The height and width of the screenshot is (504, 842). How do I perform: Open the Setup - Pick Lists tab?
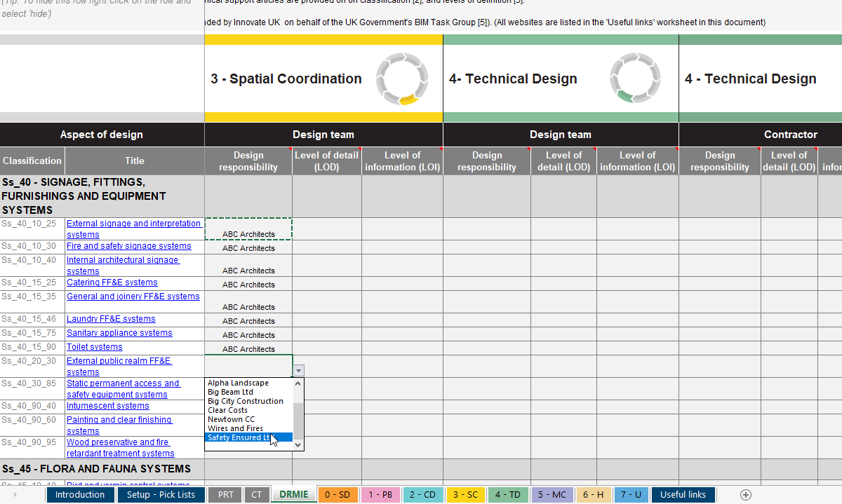click(x=161, y=495)
